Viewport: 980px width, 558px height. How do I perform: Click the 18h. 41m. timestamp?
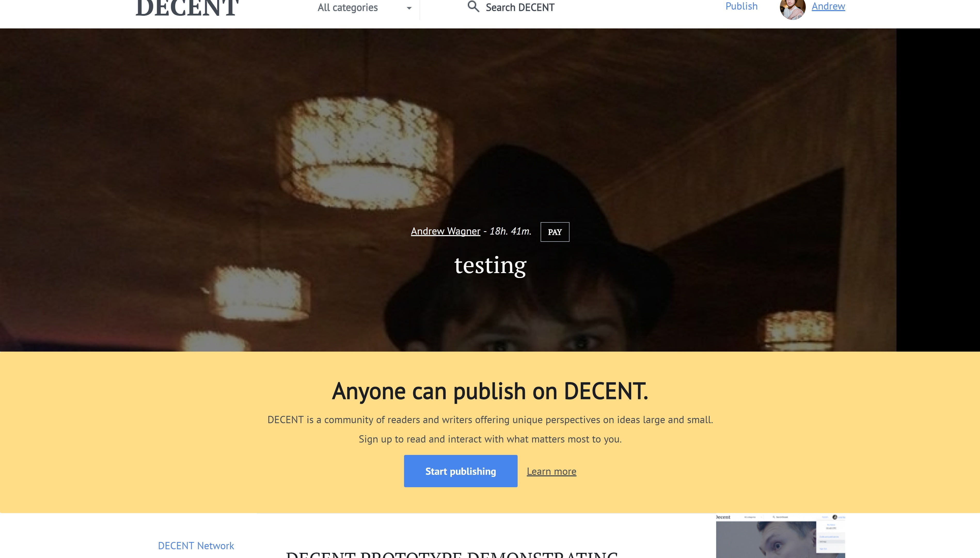tap(510, 231)
